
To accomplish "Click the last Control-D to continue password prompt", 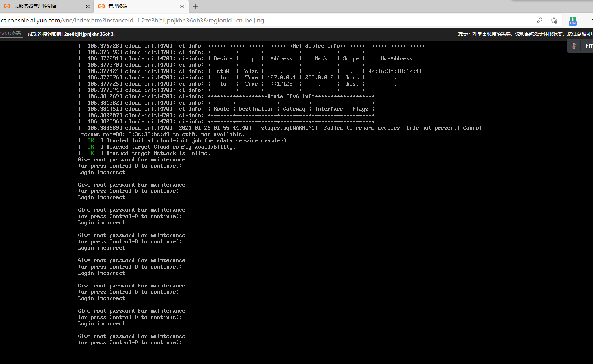I will coord(130,343).
